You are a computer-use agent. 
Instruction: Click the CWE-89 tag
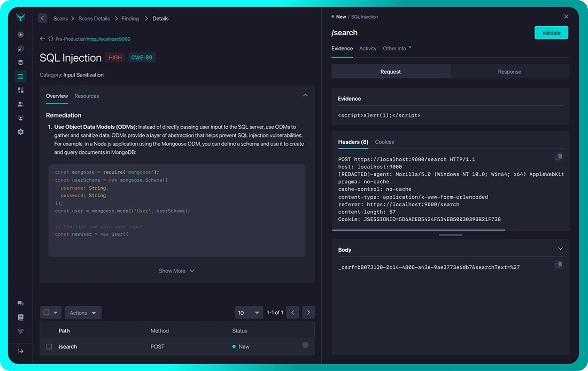click(142, 57)
